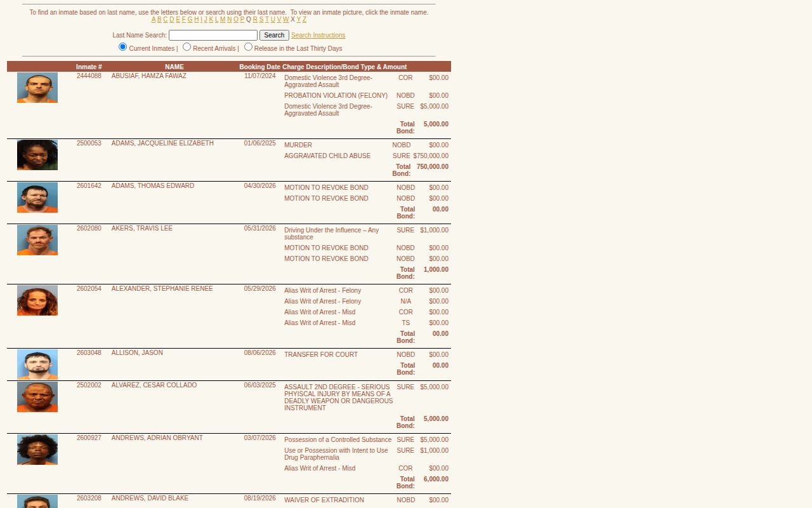Filter inmates by letter S
Viewport: 812px width, 508px height.
[261, 20]
